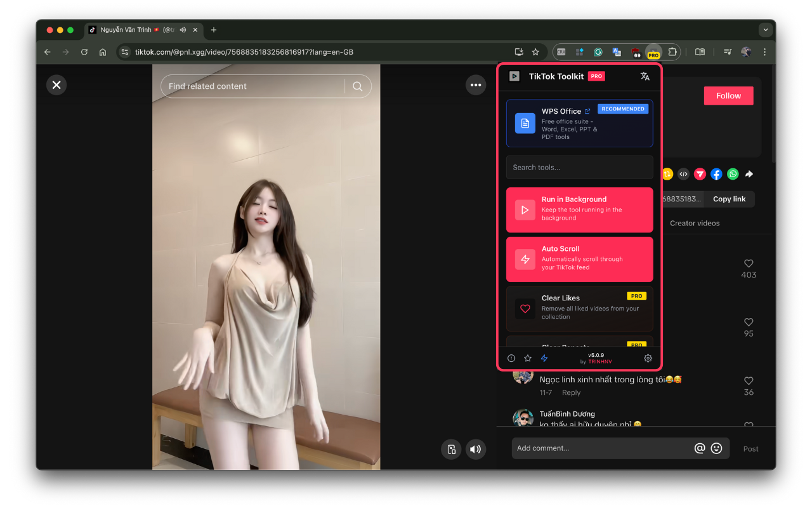812x508 pixels.
Task: Share the video via WhatsApp
Action: [x=733, y=174]
